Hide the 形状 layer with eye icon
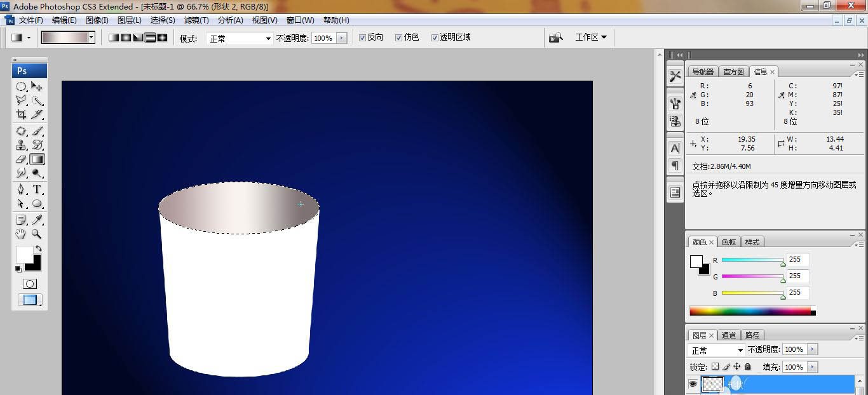868x395 pixels. (x=693, y=384)
